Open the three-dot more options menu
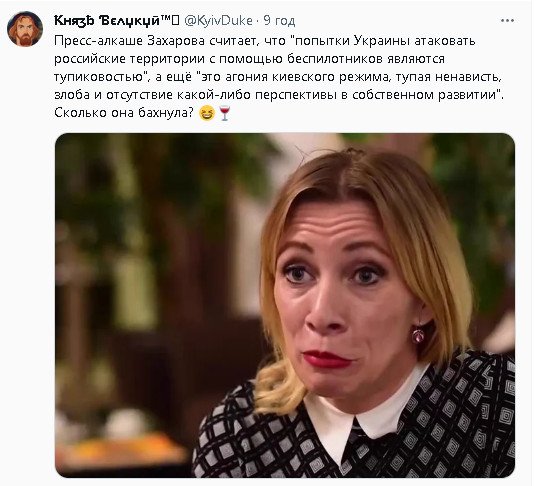 (x=507, y=21)
